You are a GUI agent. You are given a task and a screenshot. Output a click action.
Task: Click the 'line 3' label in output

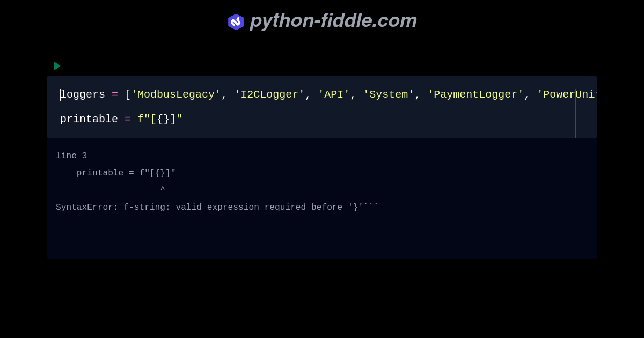tap(71, 156)
